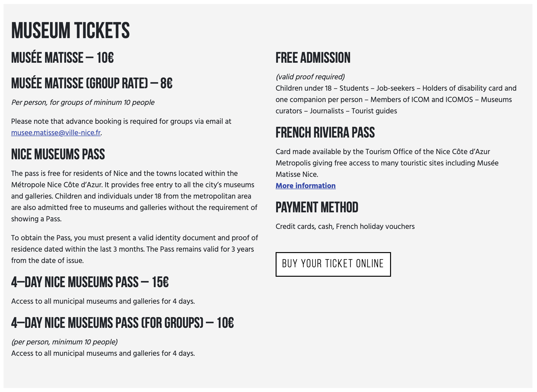This screenshot has height=392, width=537.
Task: Click the musee.matisse@ville-nice.fr email link
Action: point(56,133)
